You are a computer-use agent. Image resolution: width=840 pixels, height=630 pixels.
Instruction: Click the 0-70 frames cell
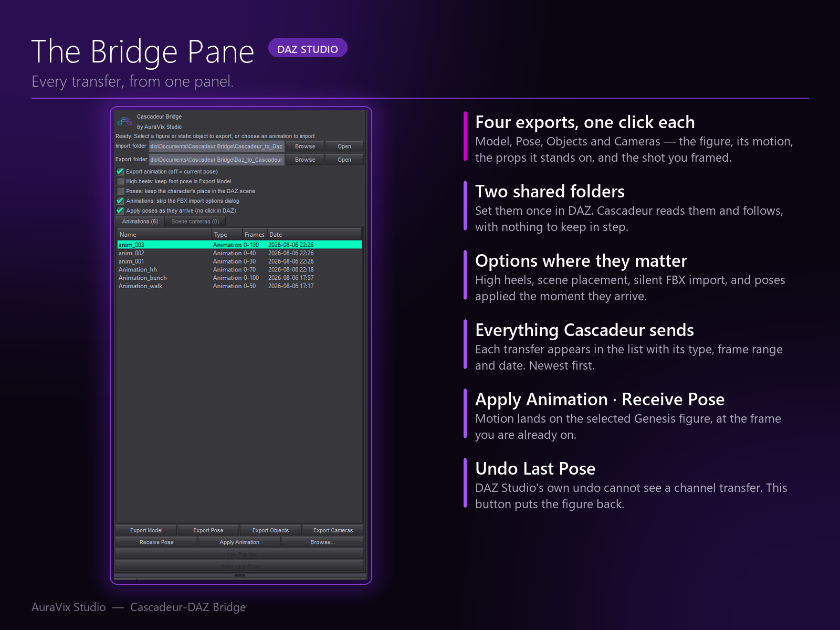249,270
